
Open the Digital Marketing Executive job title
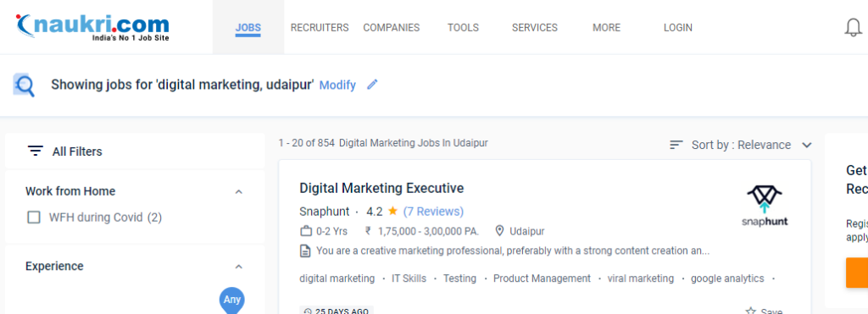point(381,188)
